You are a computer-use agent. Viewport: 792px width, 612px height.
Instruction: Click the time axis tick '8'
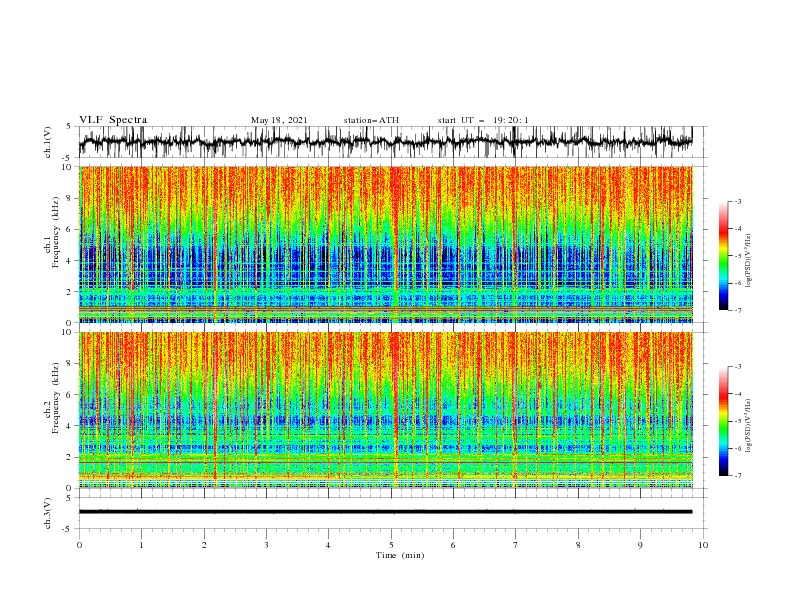coord(578,545)
